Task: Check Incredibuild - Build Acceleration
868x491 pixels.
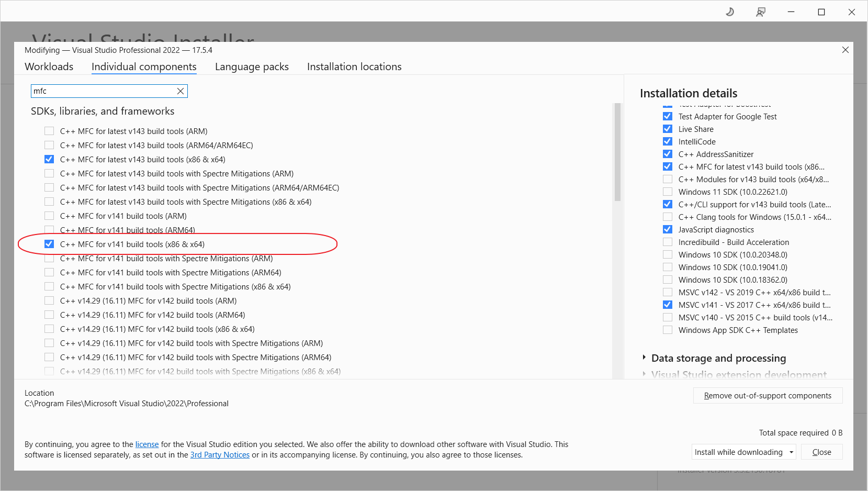Action: pyautogui.click(x=668, y=242)
